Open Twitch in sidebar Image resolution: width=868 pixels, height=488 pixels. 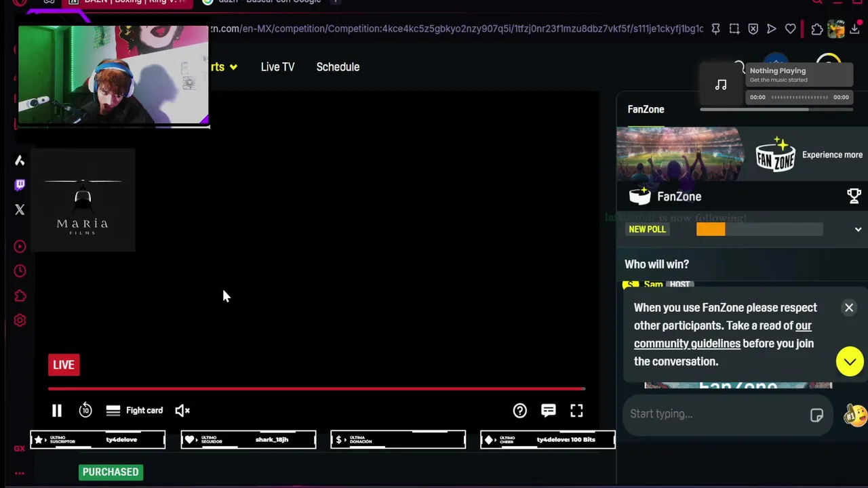point(20,184)
